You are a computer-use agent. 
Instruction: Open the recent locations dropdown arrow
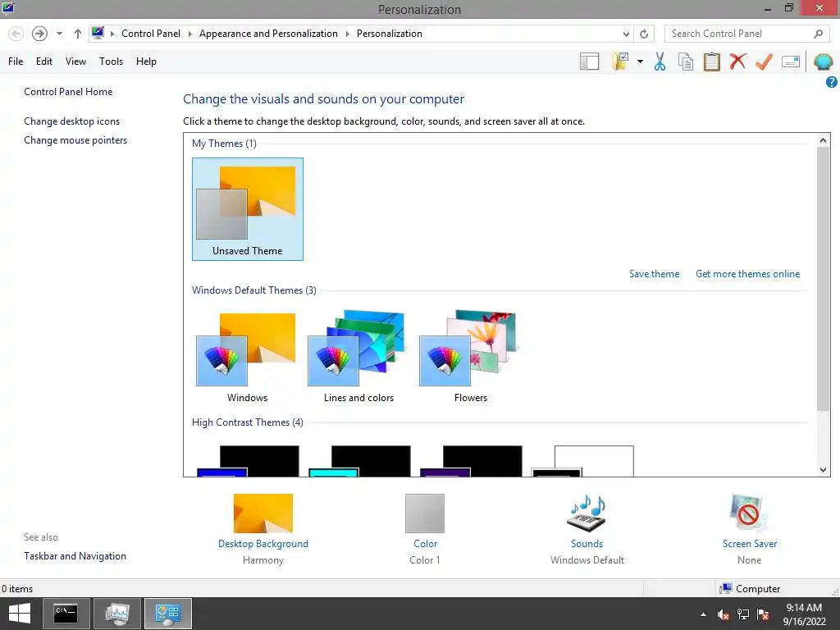click(59, 34)
